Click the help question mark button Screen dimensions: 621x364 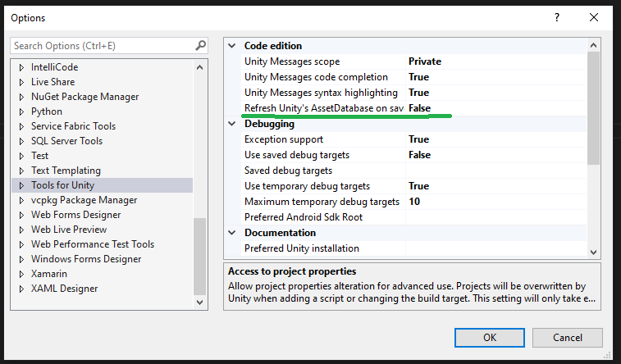point(558,17)
